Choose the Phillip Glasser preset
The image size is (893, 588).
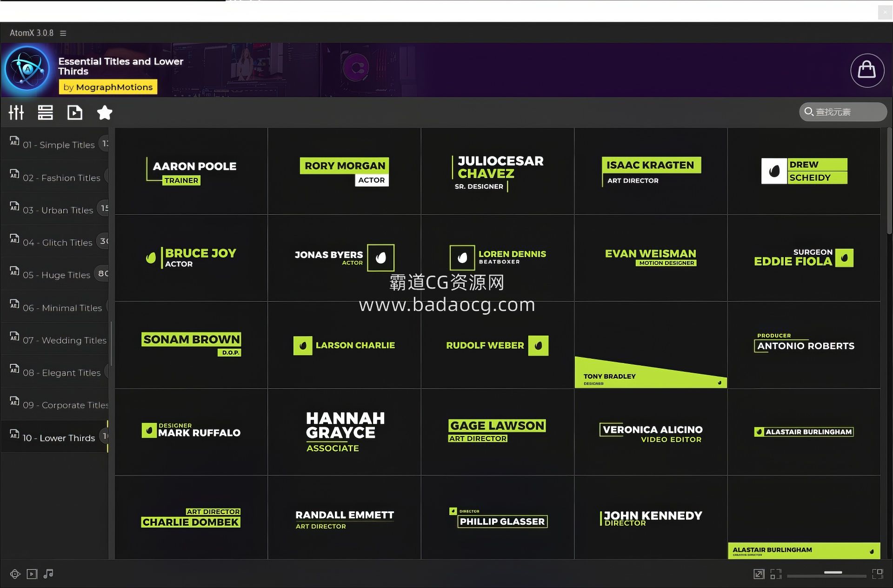point(497,517)
